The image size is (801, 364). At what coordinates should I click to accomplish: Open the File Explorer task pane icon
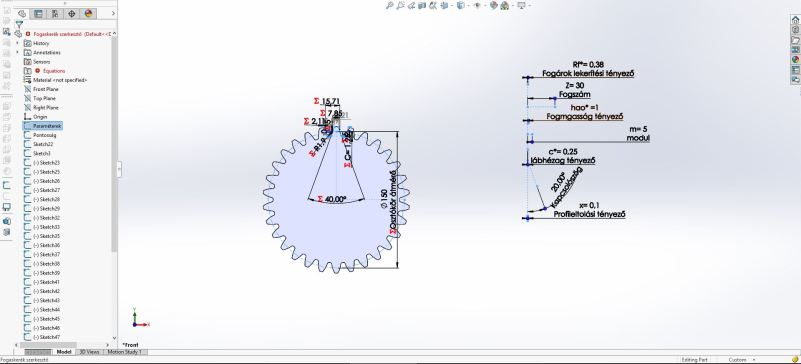pos(795,40)
